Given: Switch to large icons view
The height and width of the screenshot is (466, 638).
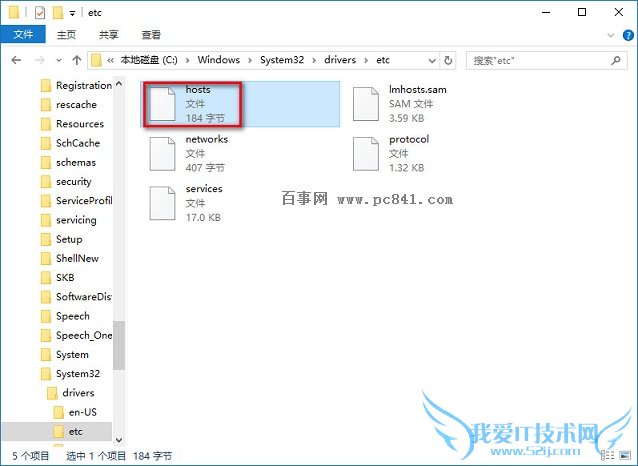Looking at the screenshot, I should coord(625,455).
